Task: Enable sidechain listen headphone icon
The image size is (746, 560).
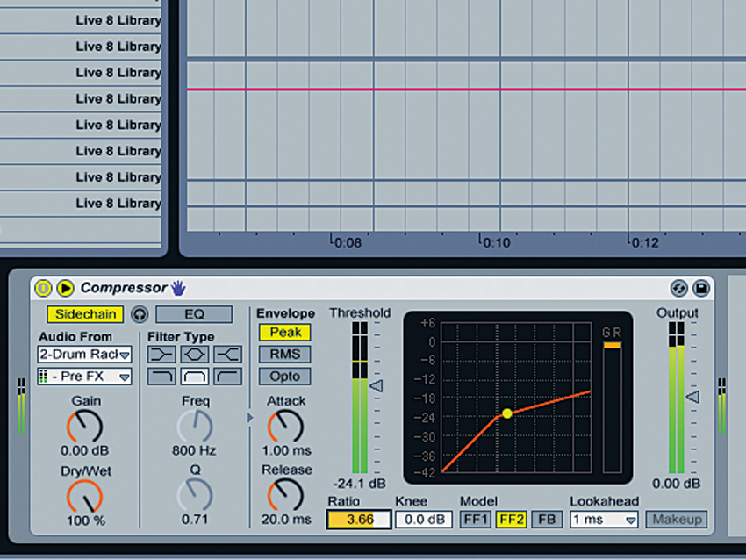Action: (140, 314)
